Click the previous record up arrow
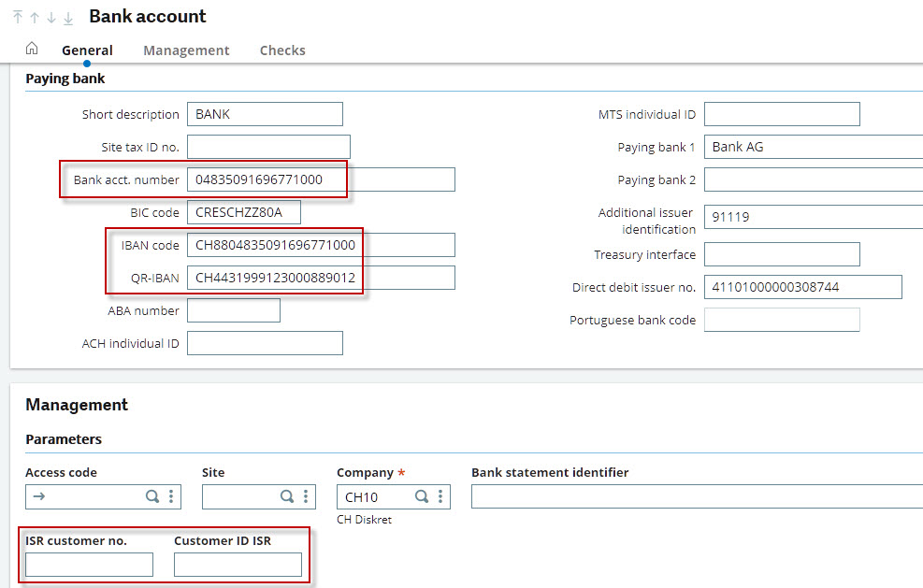 [x=35, y=18]
